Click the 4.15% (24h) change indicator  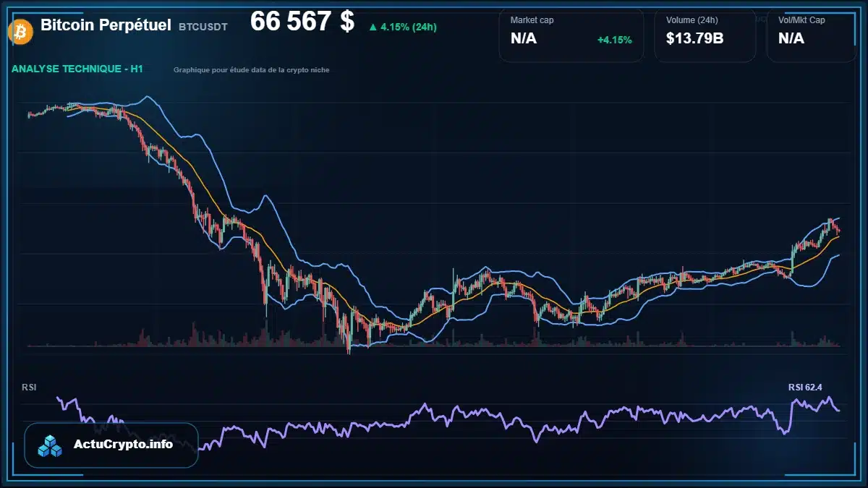[x=402, y=27]
